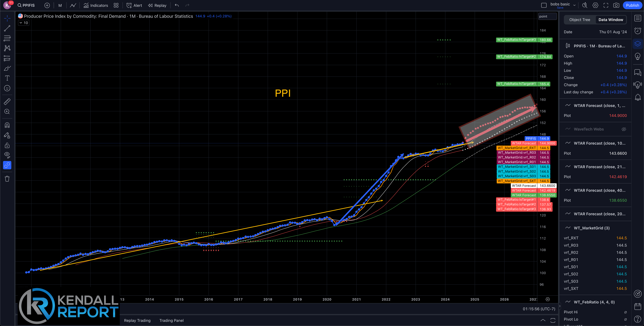Toggle hide all drawings eye icon
644x326 pixels.
click(x=7, y=155)
